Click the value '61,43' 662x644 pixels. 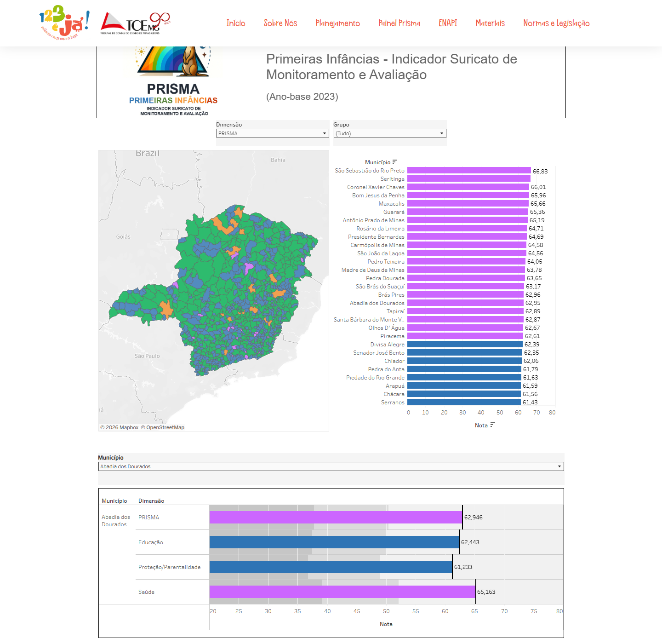point(530,402)
